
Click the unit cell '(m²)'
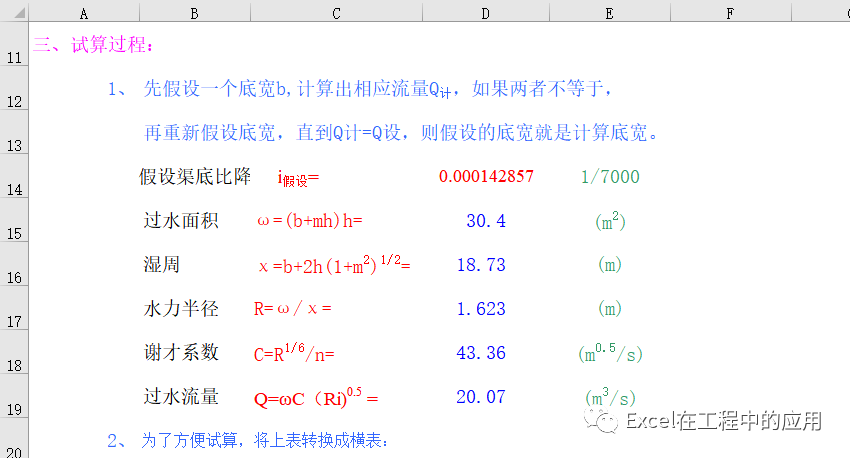(x=610, y=221)
